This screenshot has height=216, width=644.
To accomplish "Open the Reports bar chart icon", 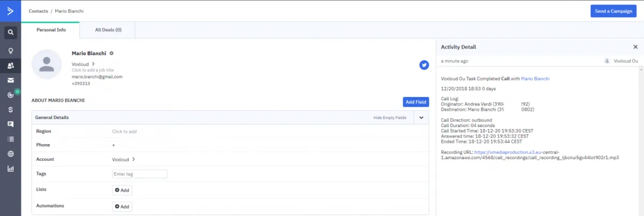I will point(10,168).
